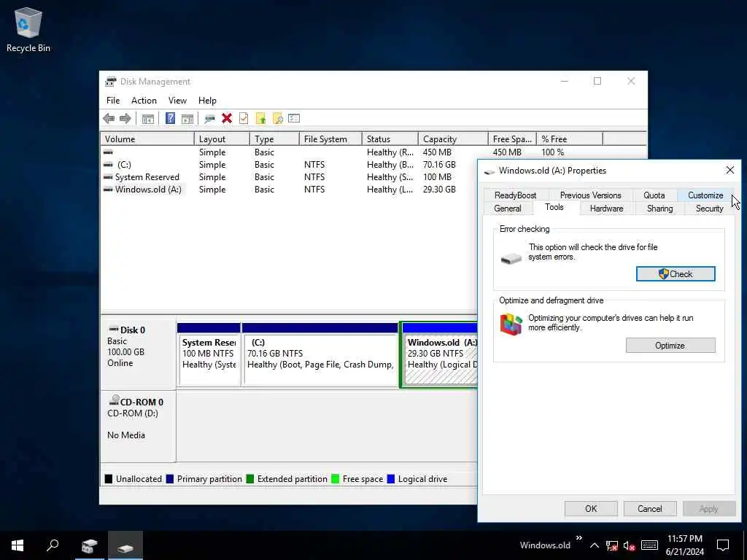The image size is (747, 560).
Task: Switch to the Quota tab
Action: pyautogui.click(x=654, y=195)
